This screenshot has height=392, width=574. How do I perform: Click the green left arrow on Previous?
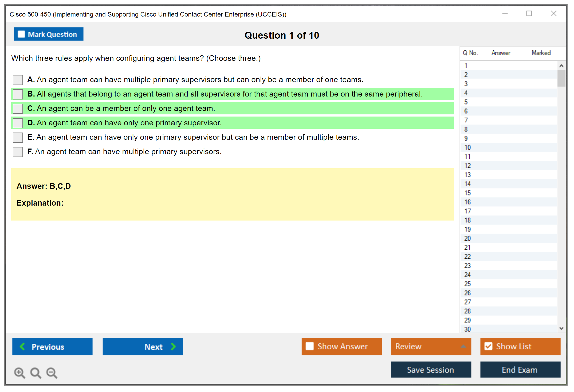click(x=22, y=346)
